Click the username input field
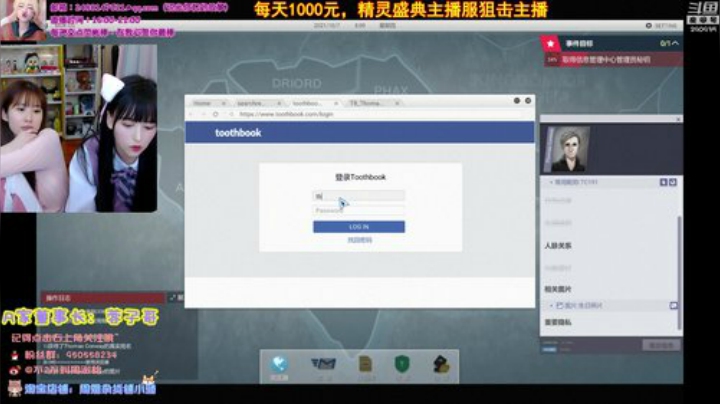 (359, 196)
